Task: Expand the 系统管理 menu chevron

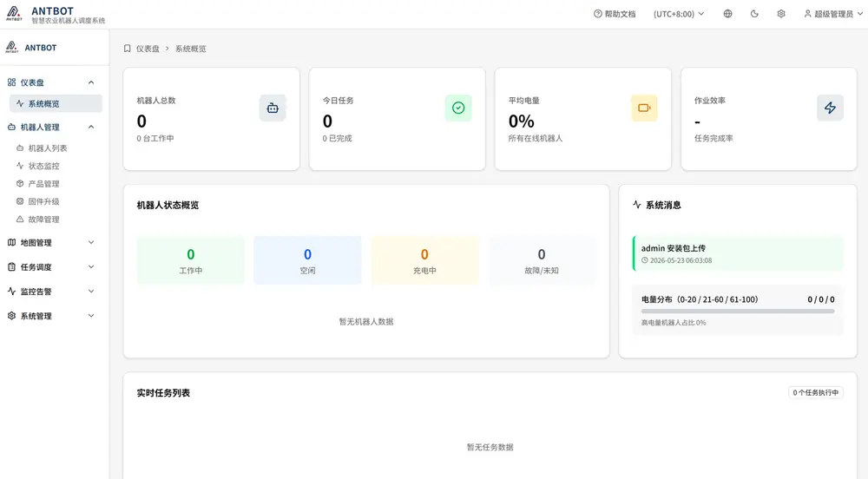Action: pyautogui.click(x=91, y=316)
